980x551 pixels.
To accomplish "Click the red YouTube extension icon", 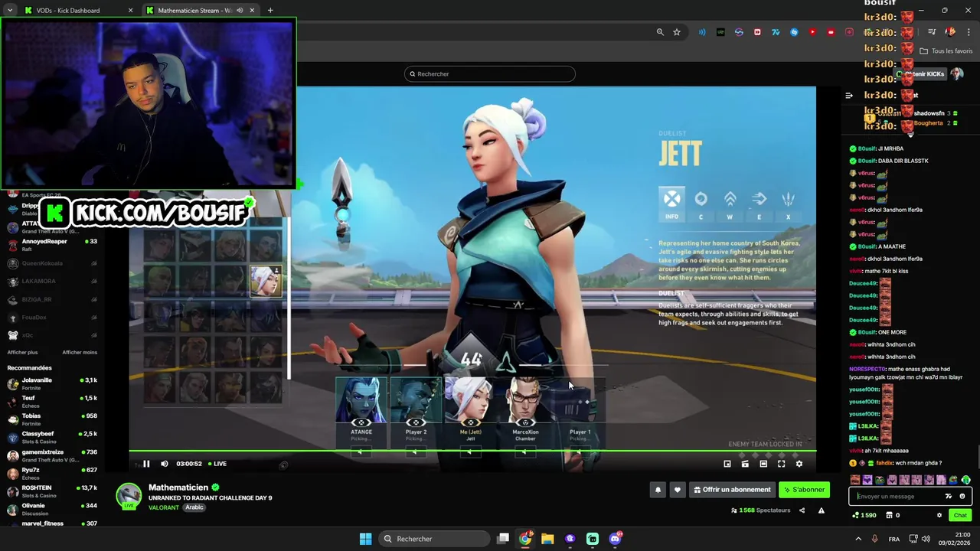I will click(x=812, y=32).
